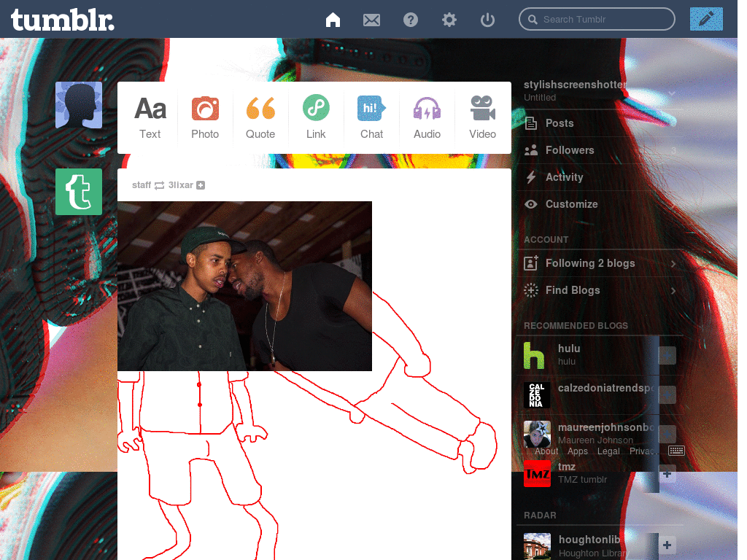This screenshot has height=560, width=747.
Task: Click inside the Search Tumblr field
Action: tap(597, 19)
